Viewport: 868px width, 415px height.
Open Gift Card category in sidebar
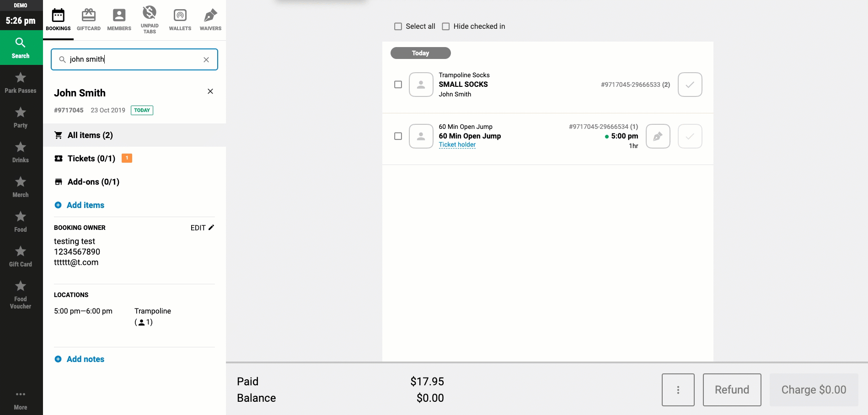pyautogui.click(x=21, y=256)
